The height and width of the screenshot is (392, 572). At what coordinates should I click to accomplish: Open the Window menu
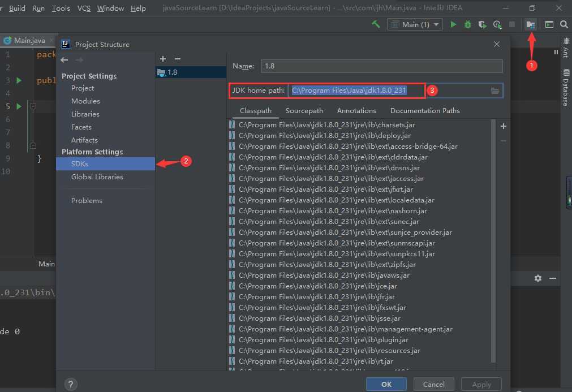110,8
